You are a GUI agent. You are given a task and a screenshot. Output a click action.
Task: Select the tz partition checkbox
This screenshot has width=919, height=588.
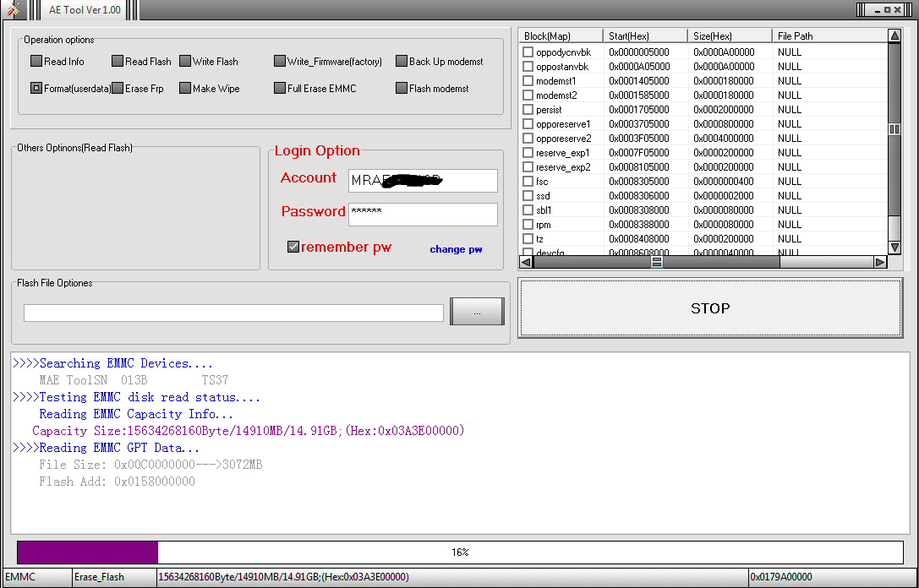[x=528, y=238]
